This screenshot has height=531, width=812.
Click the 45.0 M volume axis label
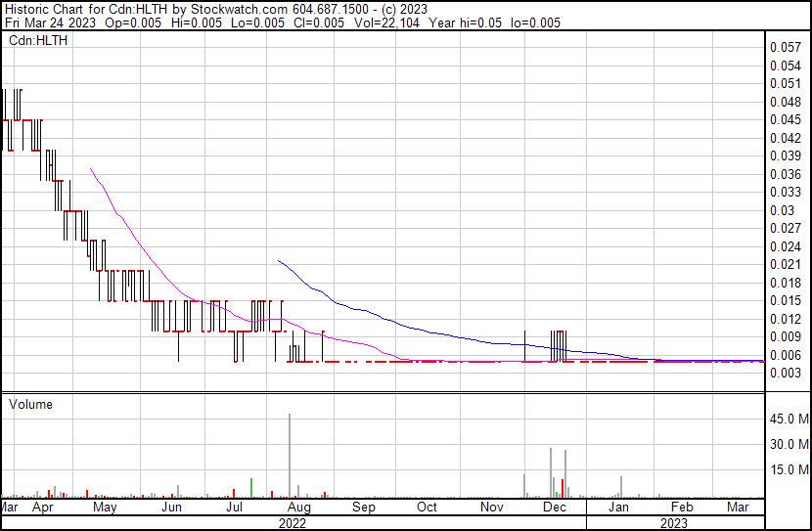pos(788,419)
